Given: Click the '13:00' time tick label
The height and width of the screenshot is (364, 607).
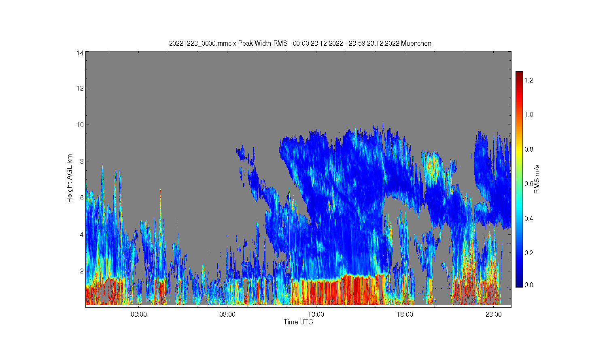Looking at the screenshot, I should point(316,315).
